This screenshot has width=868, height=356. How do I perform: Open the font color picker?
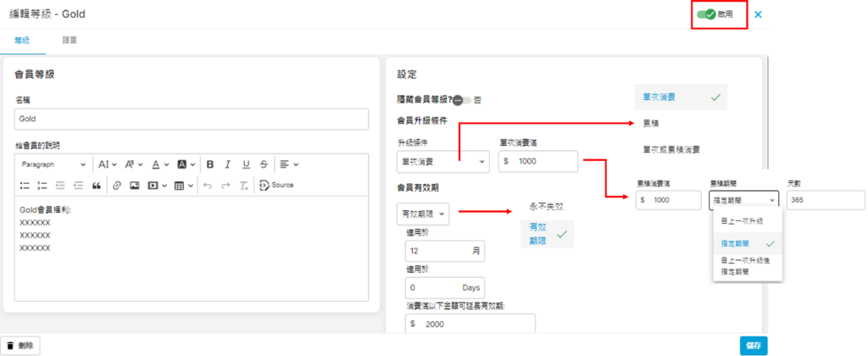coord(159,164)
